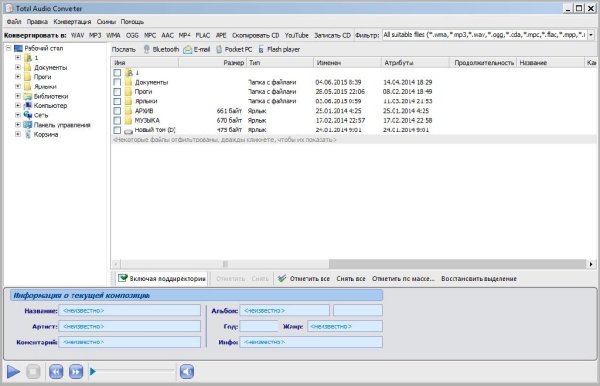Convert to WAV format
Image resolution: width=600 pixels, height=386 pixels.
77,35
